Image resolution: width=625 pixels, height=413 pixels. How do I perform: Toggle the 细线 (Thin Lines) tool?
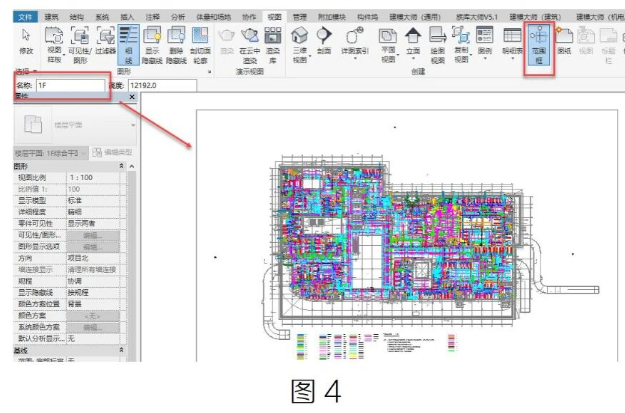[128, 45]
